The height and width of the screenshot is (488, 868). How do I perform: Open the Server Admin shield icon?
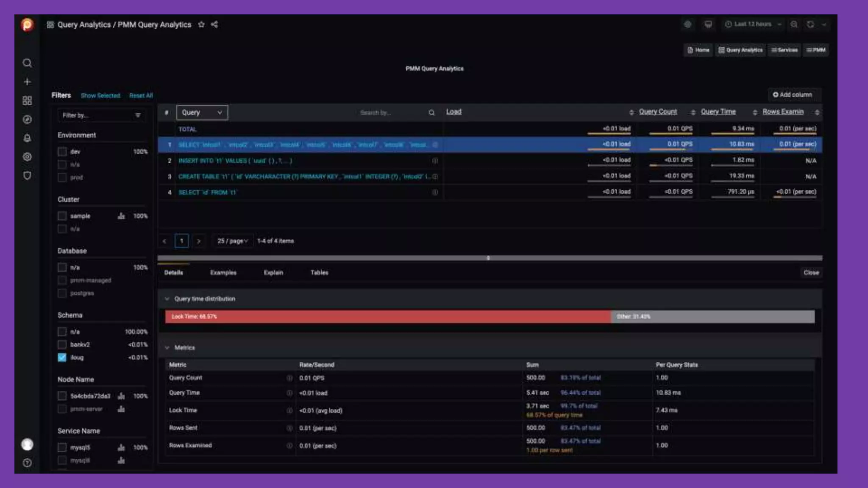coord(27,175)
